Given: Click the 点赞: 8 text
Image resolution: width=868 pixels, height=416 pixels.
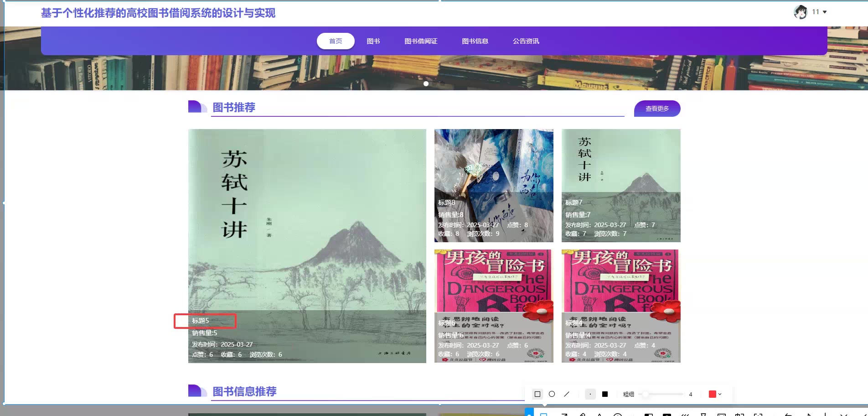Looking at the screenshot, I should [x=517, y=225].
